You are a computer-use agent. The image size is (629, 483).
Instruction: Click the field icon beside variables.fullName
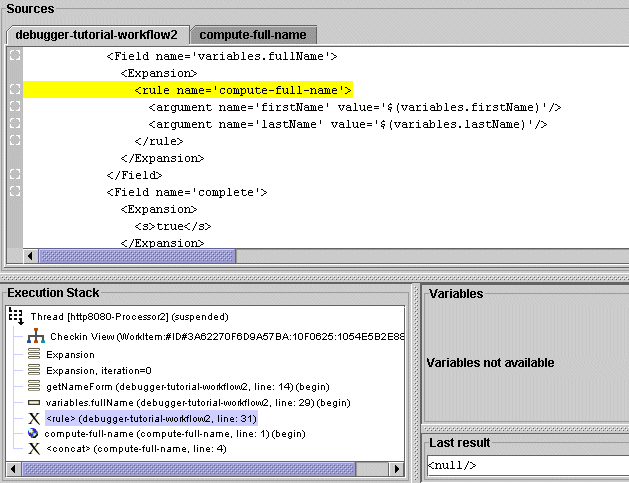pos(34,402)
